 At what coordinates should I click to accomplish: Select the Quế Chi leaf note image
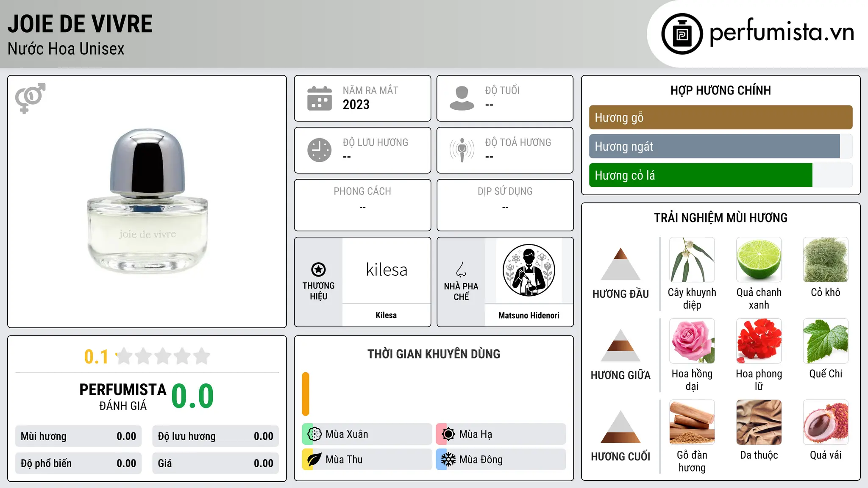(x=826, y=341)
